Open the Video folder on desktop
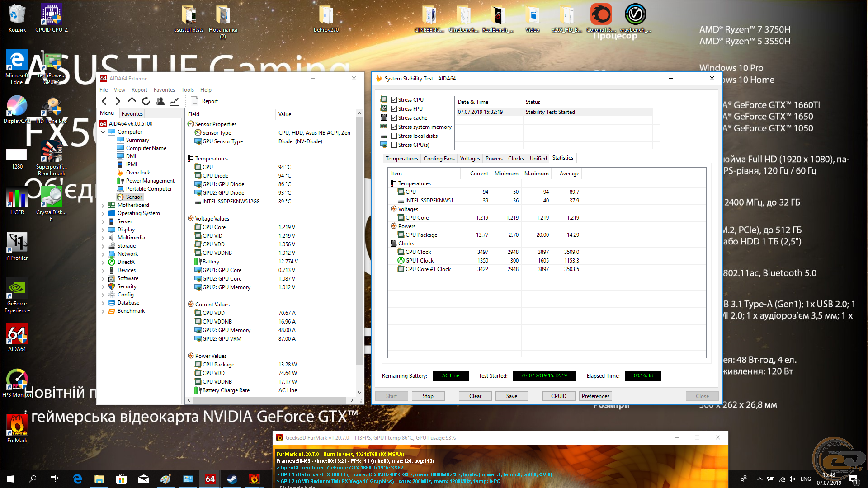 coord(533,18)
